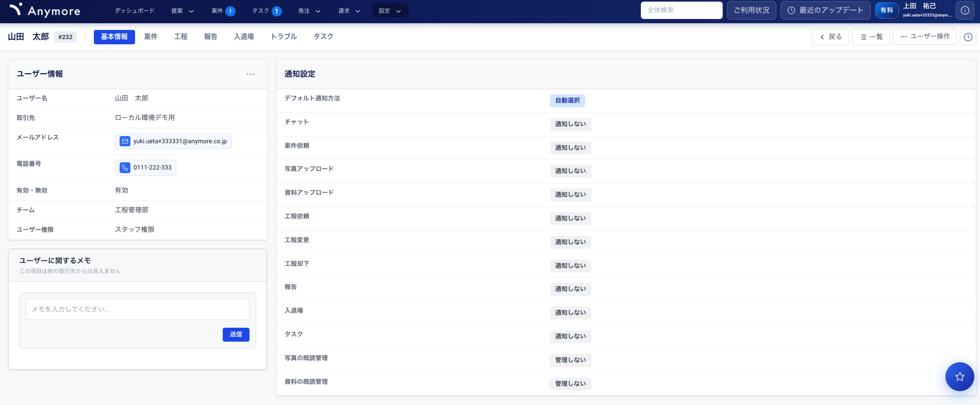Change the デフォルト通知方法 自動選択 setting

point(567,100)
